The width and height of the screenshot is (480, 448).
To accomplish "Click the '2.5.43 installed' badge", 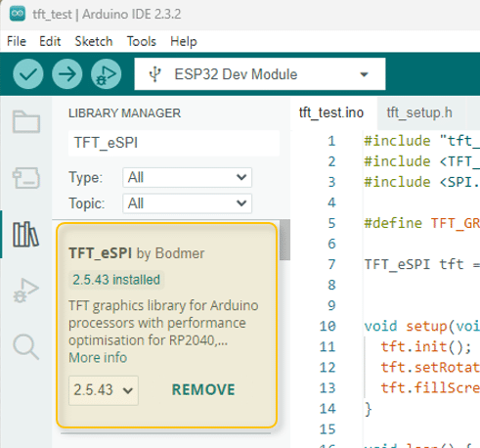I will (116, 280).
